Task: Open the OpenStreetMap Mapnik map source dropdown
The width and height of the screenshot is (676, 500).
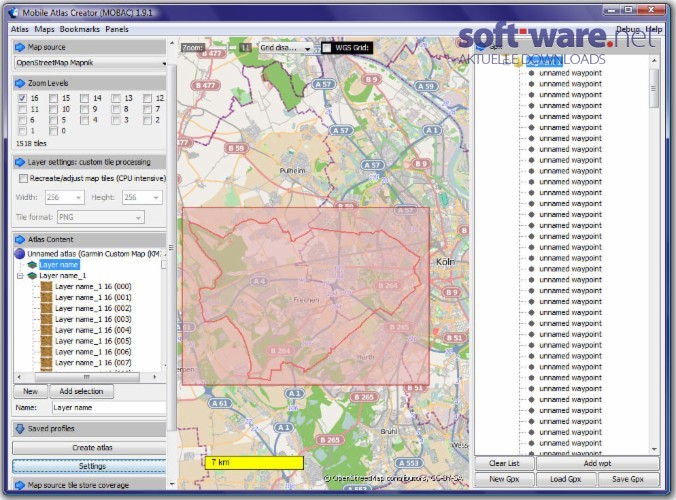Action: [x=91, y=63]
